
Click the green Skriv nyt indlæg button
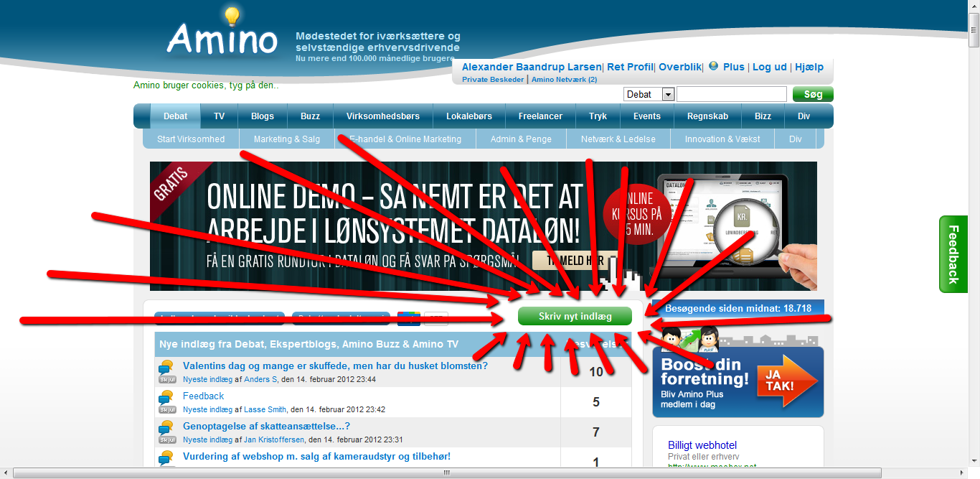(x=575, y=317)
